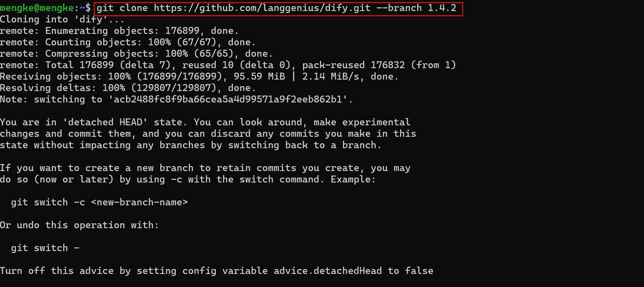Click the mengke@mengke prompt text
The image size is (644, 287).
[37, 8]
